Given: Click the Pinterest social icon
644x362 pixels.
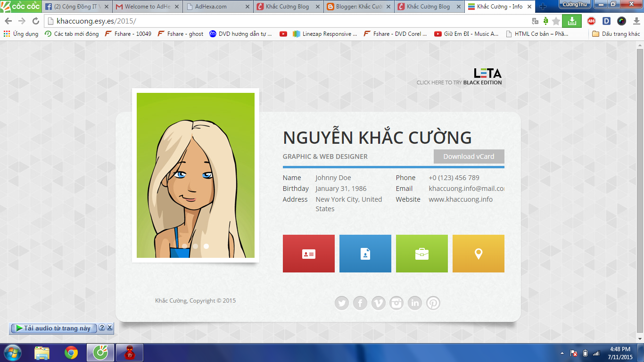Looking at the screenshot, I should pyautogui.click(x=433, y=303).
